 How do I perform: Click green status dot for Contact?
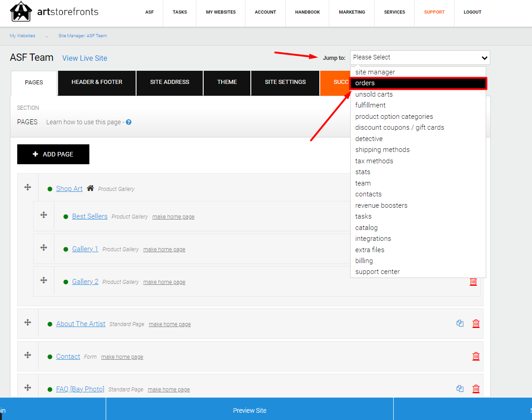coord(50,357)
